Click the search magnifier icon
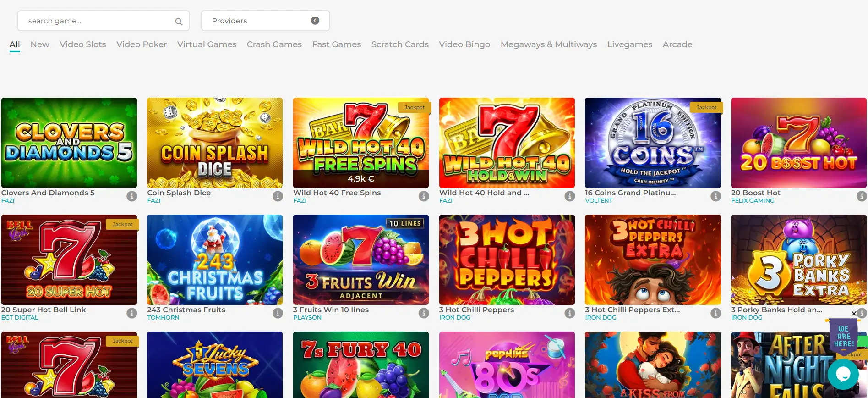This screenshot has height=398, width=868. point(179,22)
